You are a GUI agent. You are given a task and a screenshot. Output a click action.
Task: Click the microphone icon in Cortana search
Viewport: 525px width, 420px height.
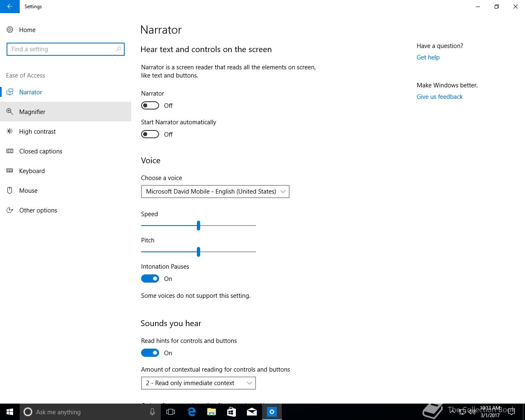152,412
